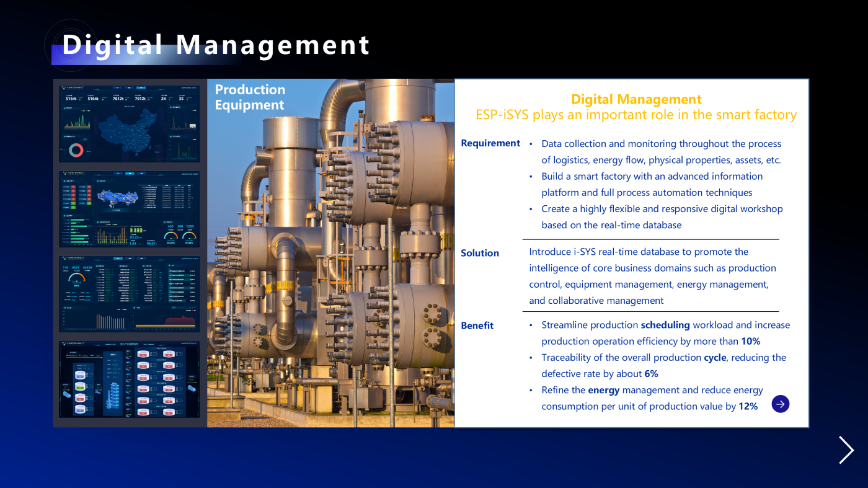Click the round blue arrow icon
This screenshot has width=868, height=488.
781,404
